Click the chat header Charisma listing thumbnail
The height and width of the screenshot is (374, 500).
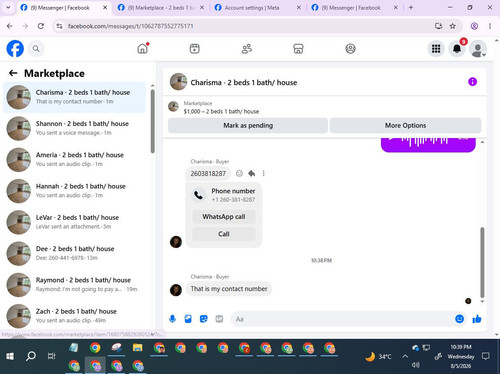178,82
